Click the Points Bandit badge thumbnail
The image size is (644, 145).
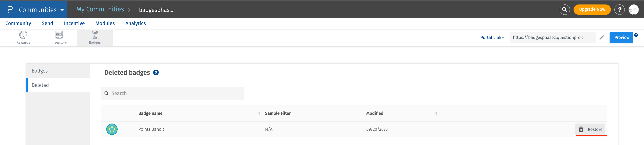point(112,129)
